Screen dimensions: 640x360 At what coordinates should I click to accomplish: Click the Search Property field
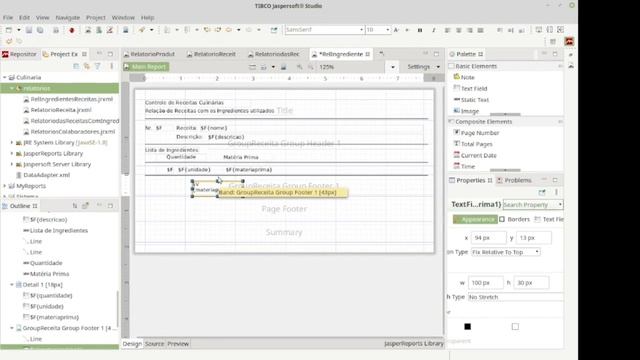tap(533, 204)
